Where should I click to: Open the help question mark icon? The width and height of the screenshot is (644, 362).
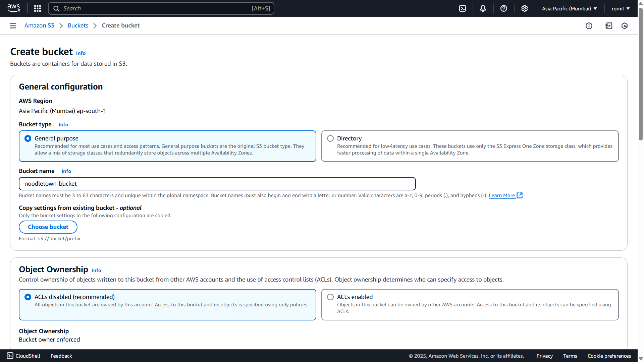tap(504, 8)
